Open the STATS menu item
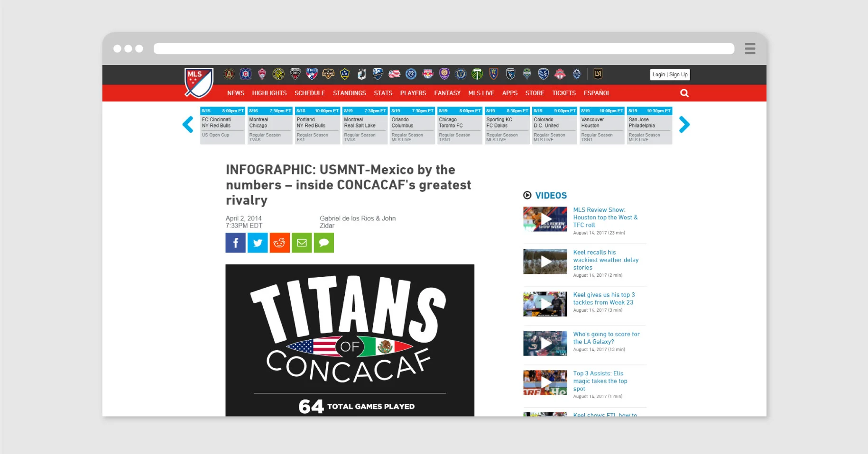 [383, 93]
